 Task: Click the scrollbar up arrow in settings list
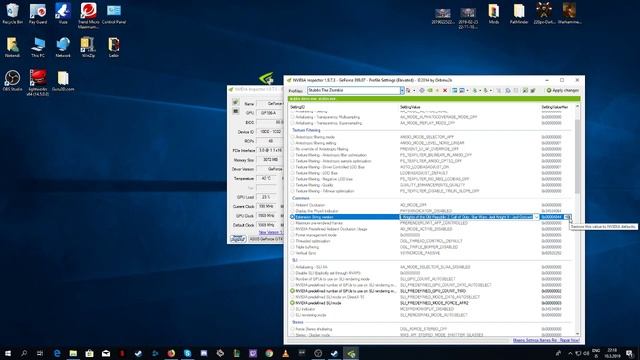point(577,107)
